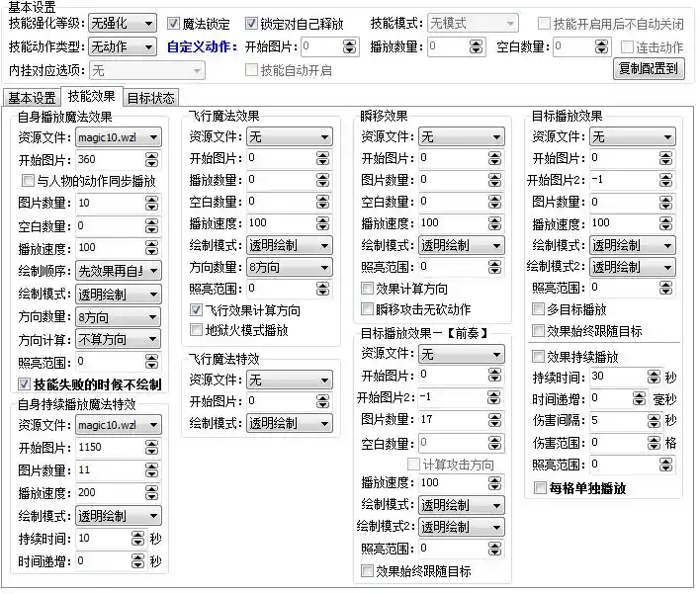Click spinner for 飞行魔法效果 空白数量
700x594 pixels.
coord(322,202)
